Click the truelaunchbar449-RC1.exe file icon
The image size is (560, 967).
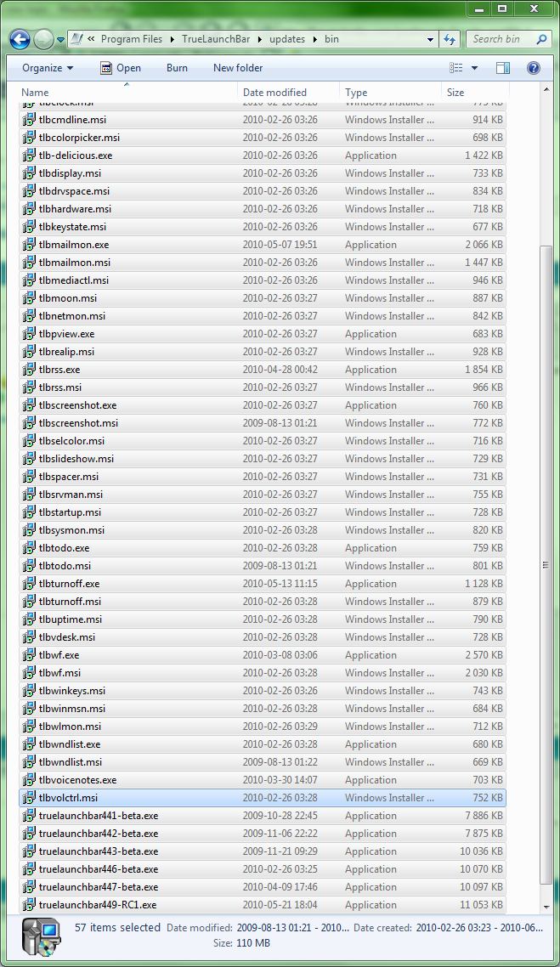click(x=29, y=905)
